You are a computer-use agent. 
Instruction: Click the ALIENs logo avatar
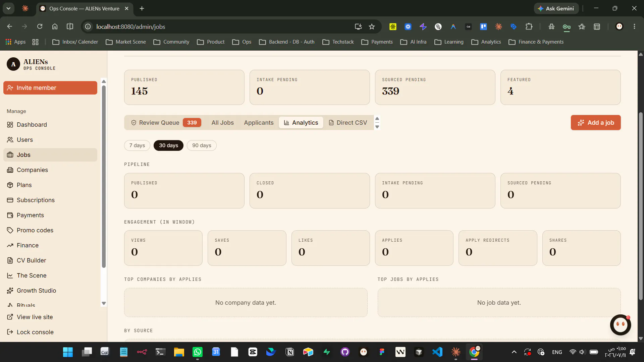(x=13, y=64)
